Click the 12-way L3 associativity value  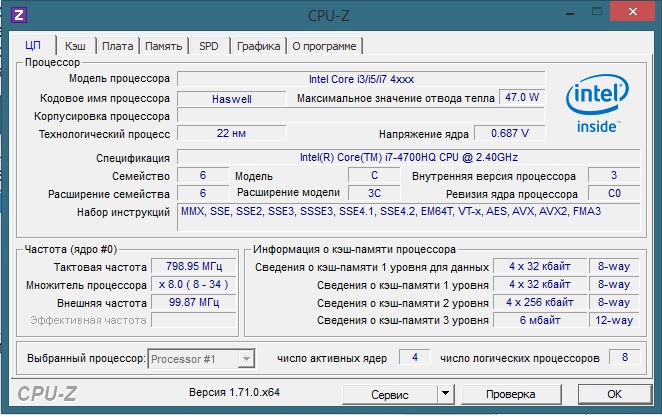coord(614,320)
